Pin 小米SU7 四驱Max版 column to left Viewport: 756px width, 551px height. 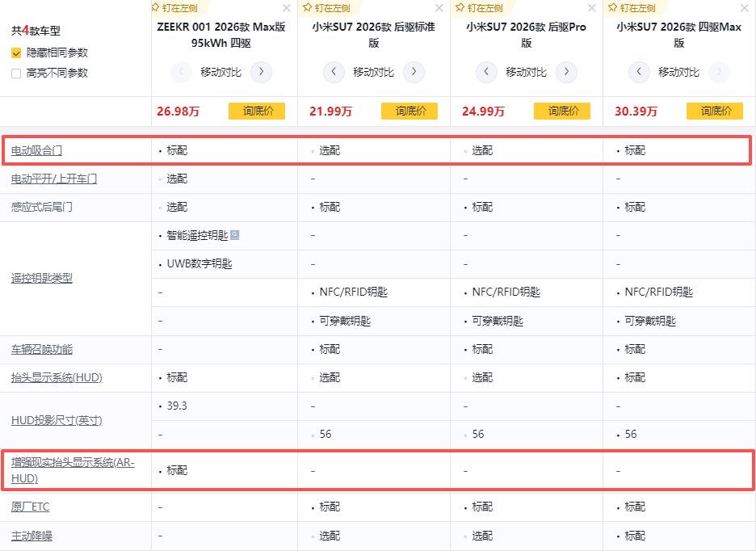(632, 8)
